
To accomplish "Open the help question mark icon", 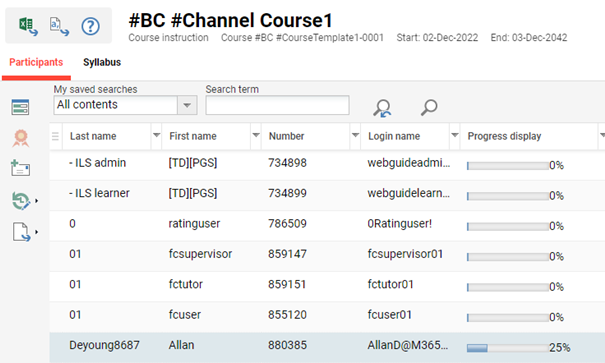I will click(90, 26).
